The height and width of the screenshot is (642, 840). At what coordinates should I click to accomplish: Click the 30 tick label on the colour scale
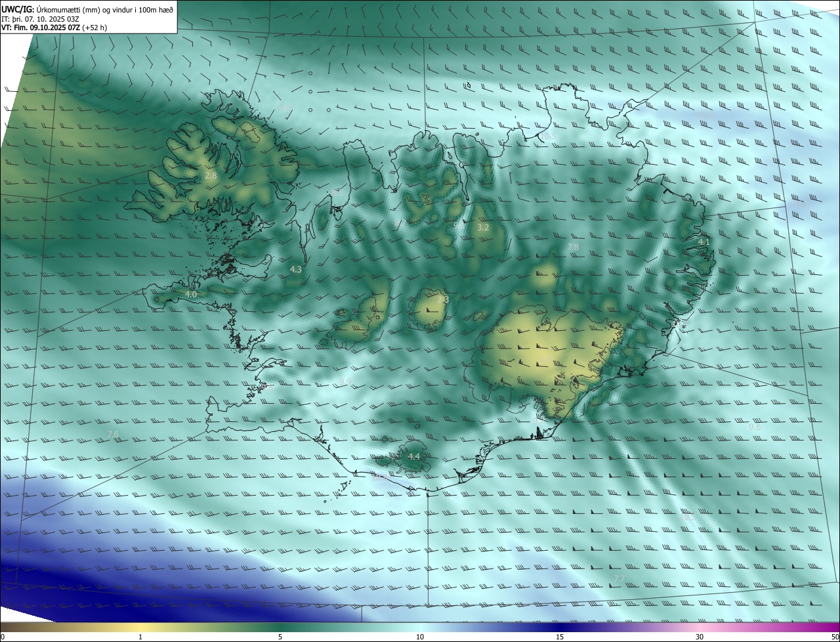coord(700,637)
